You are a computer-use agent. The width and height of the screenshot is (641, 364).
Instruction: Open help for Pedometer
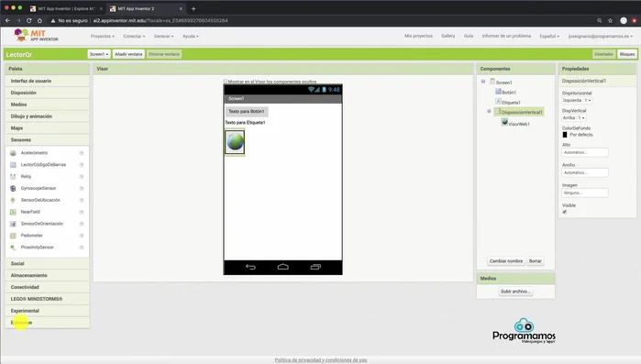(82, 236)
